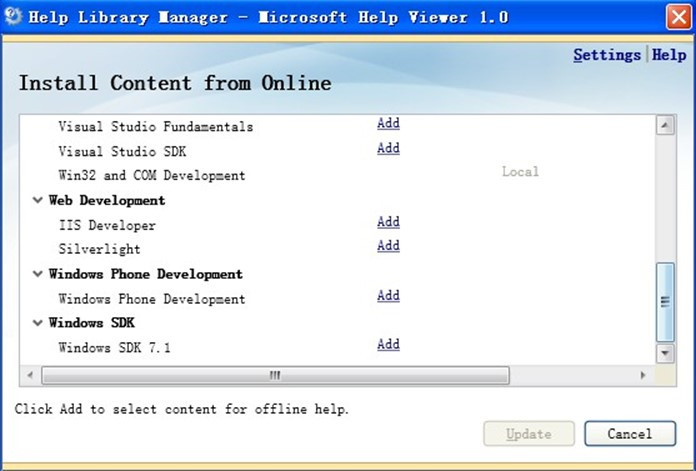
Task: Select the IIS Developer entry
Action: click(107, 225)
